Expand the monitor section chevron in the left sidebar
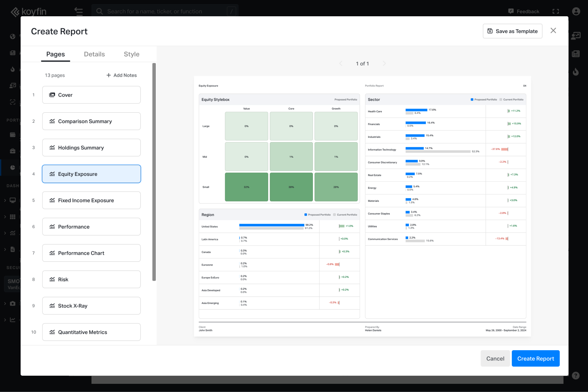The image size is (588, 392). pos(5,200)
